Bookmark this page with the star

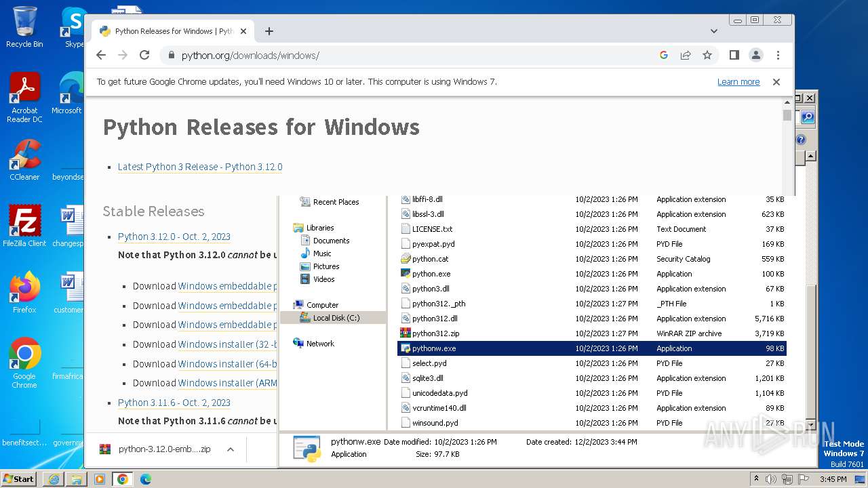tap(707, 55)
